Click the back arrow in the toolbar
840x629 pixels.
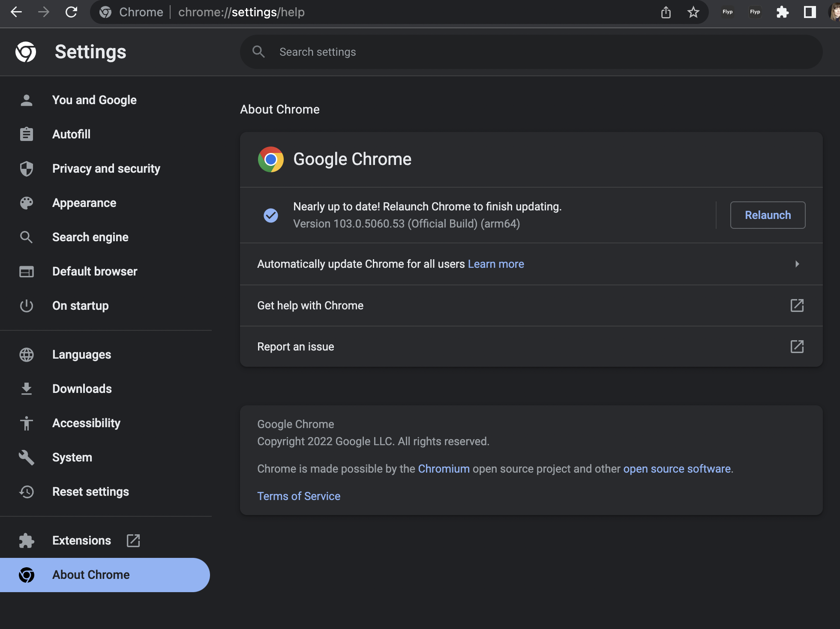[x=16, y=12]
